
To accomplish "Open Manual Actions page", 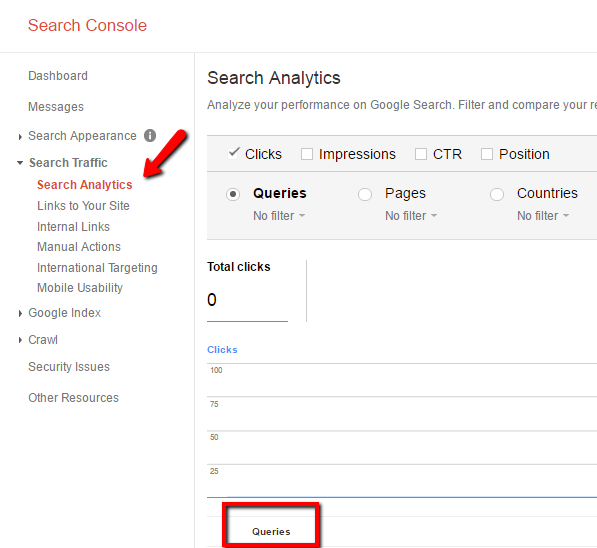I will (79, 247).
